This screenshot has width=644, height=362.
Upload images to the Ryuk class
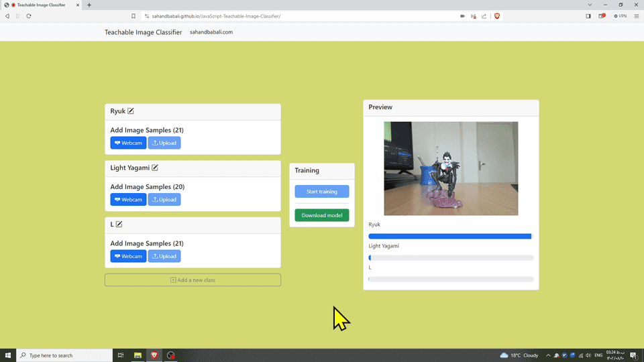click(164, 143)
